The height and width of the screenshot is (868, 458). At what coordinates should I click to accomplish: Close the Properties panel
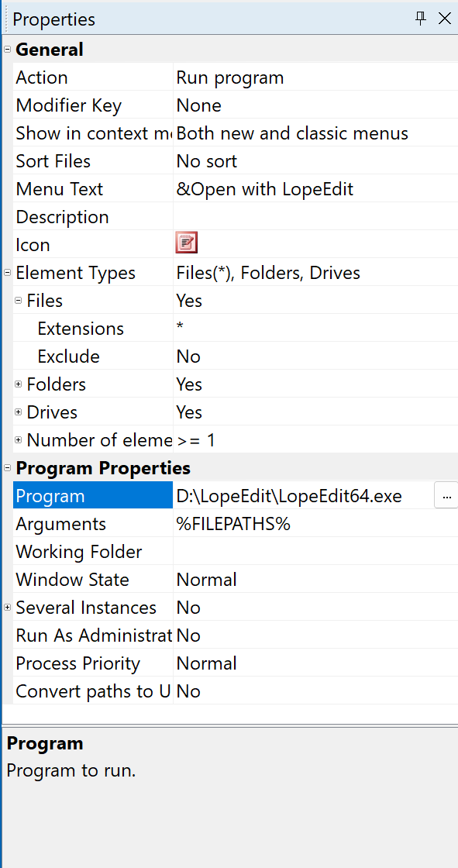click(x=444, y=19)
